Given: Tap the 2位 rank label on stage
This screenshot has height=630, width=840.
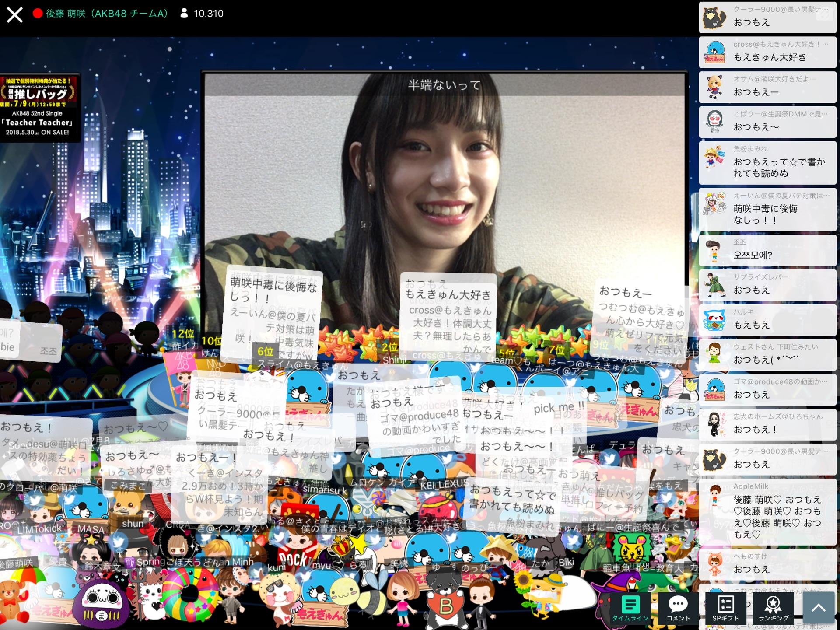Looking at the screenshot, I should [389, 347].
